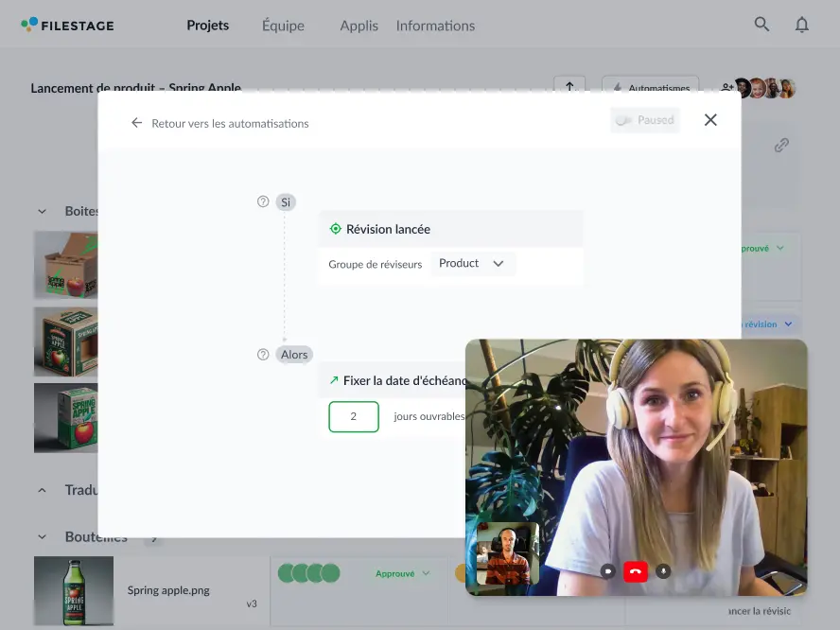Toggle the Paused automation switch
Screen dimensions: 840x630
[x=624, y=120]
